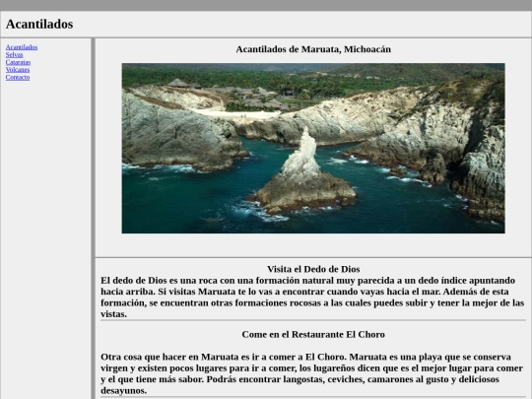Open the Contacto link

coord(18,77)
